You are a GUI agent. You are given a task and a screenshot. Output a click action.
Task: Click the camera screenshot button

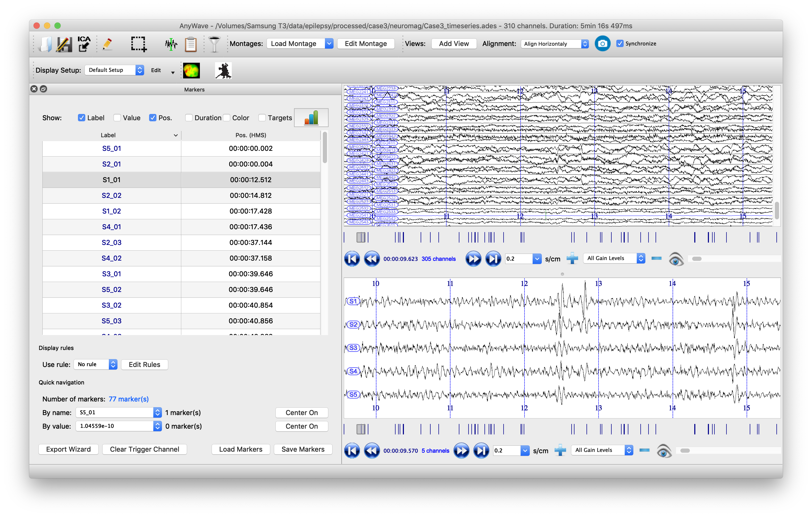(x=602, y=43)
